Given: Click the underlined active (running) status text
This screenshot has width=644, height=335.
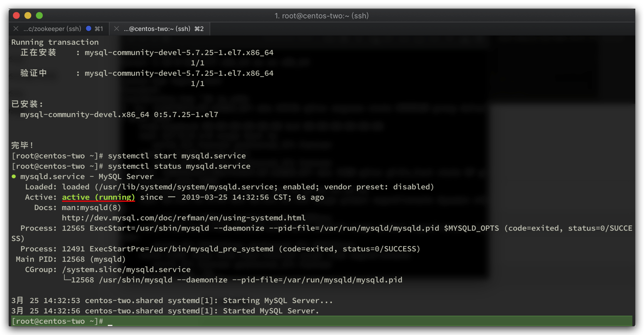Looking at the screenshot, I should [98, 197].
